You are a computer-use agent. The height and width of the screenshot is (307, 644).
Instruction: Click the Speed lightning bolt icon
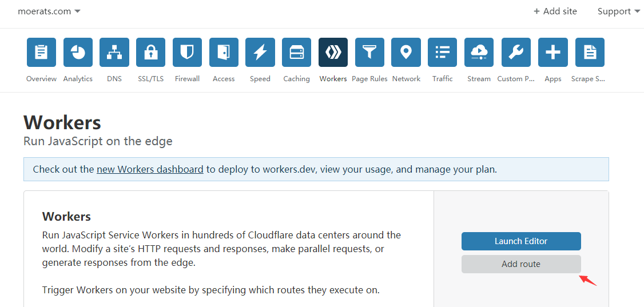260,53
